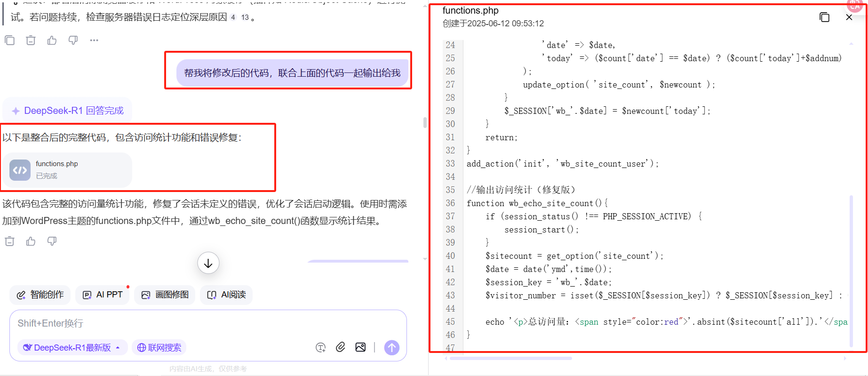Click the horizontal scrollbar under the code

click(x=510, y=359)
